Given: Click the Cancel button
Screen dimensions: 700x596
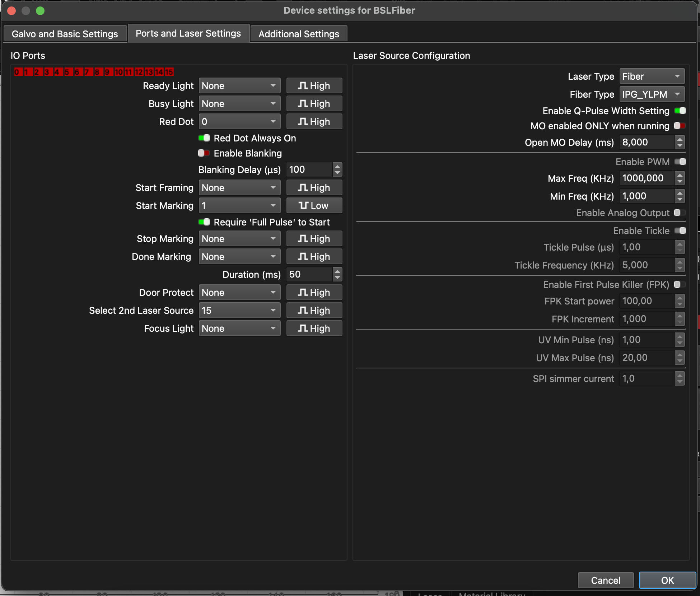Looking at the screenshot, I should point(605,581).
